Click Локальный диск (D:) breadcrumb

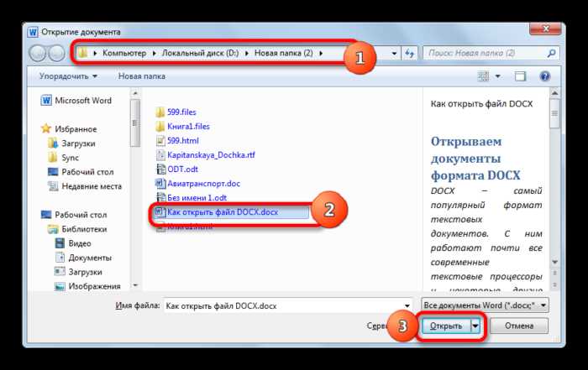(200, 53)
